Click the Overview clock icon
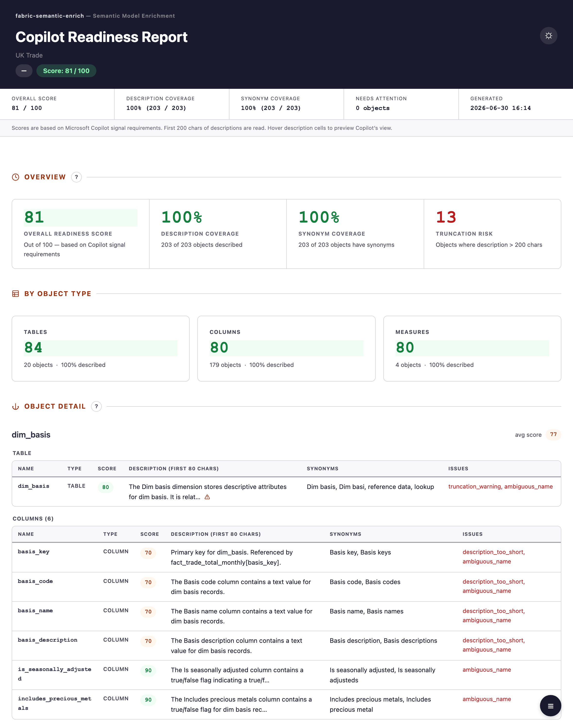 (x=16, y=177)
